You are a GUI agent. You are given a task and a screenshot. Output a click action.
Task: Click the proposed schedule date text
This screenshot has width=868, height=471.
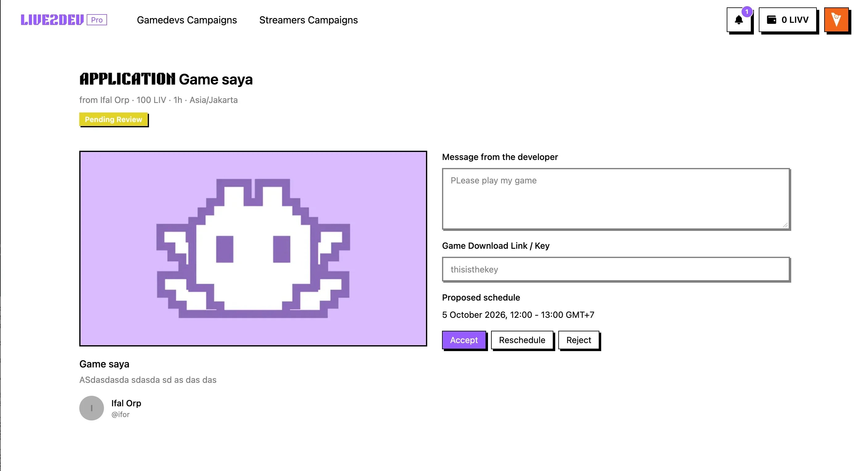click(x=518, y=315)
